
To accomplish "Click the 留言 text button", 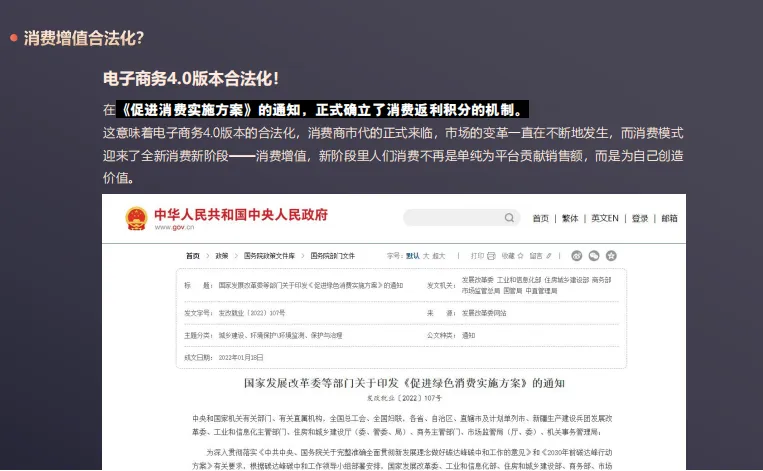I will tap(536, 256).
